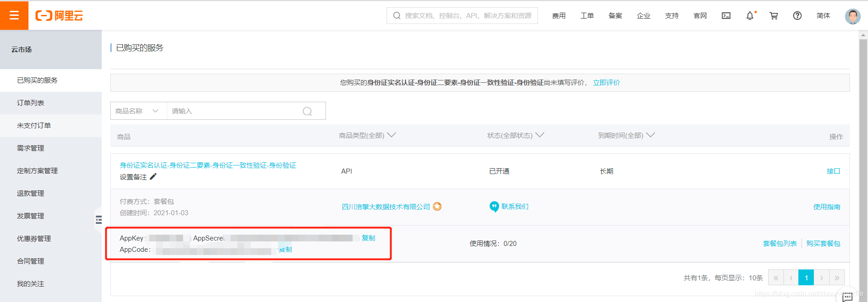Image resolution: width=868 pixels, height=302 pixels.
Task: Click the 购买套餐包 link
Action: [823, 244]
